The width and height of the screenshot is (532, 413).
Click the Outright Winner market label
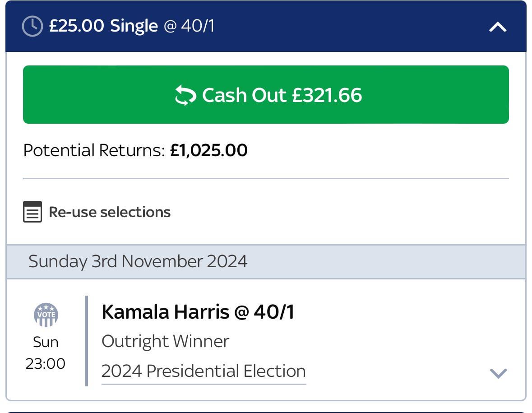(x=165, y=341)
